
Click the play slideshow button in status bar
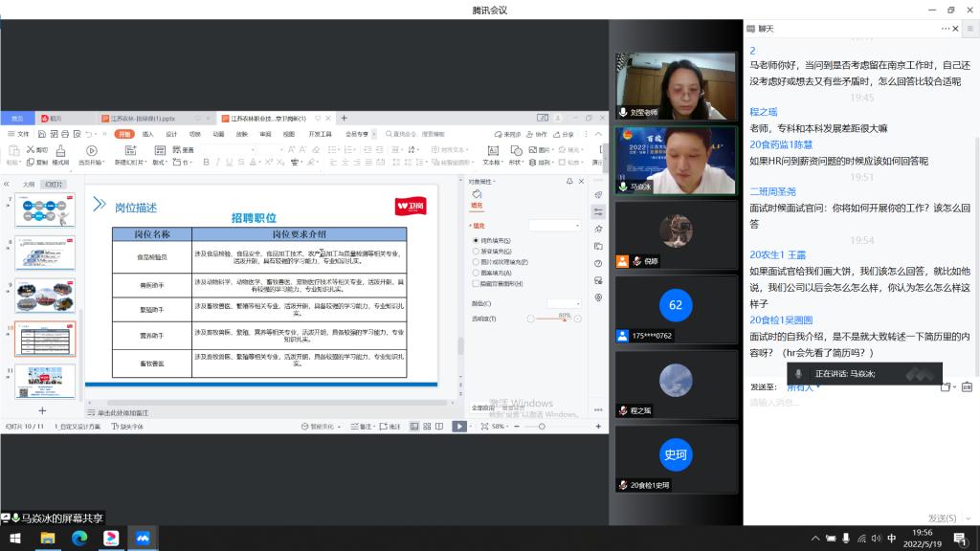pos(459,426)
